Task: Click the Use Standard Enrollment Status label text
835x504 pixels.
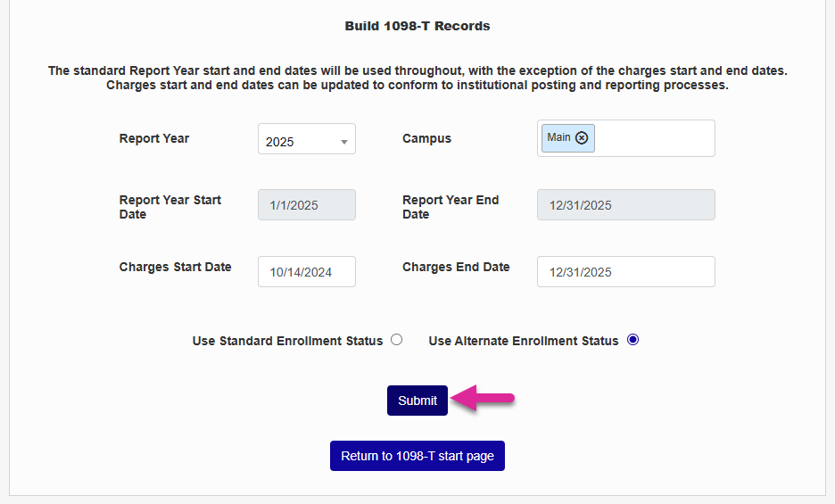Action: (287, 341)
